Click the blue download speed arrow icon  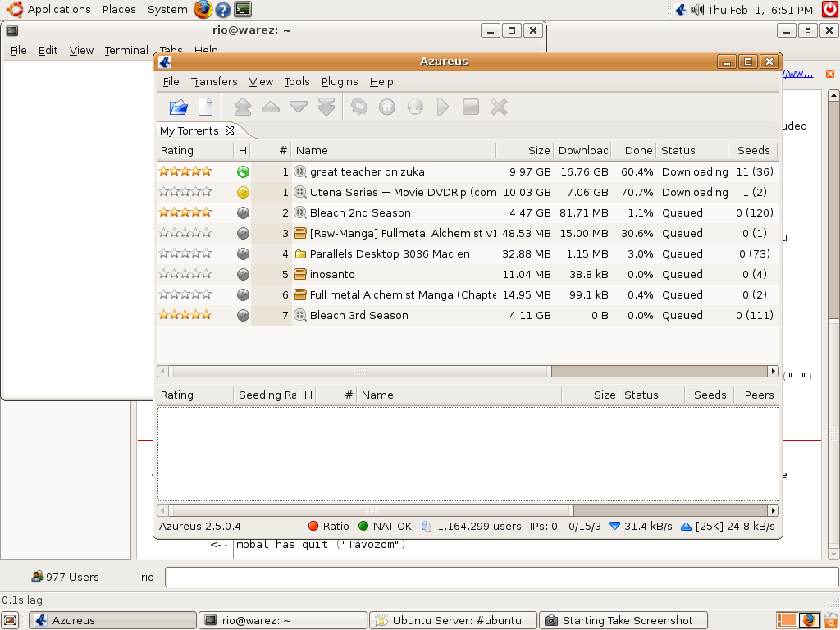(x=615, y=526)
